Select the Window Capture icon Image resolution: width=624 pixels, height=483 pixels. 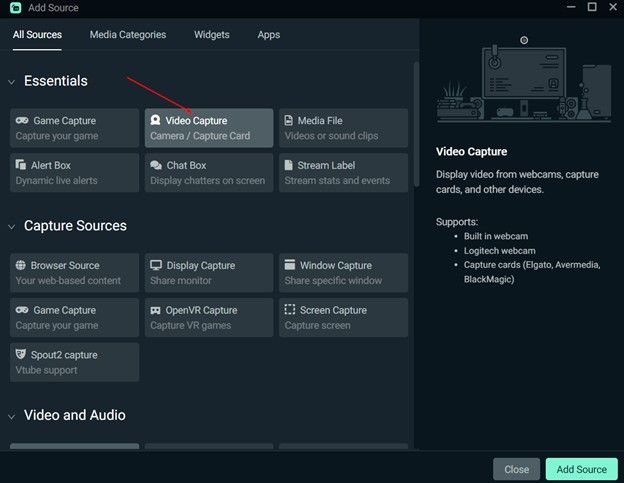point(290,266)
